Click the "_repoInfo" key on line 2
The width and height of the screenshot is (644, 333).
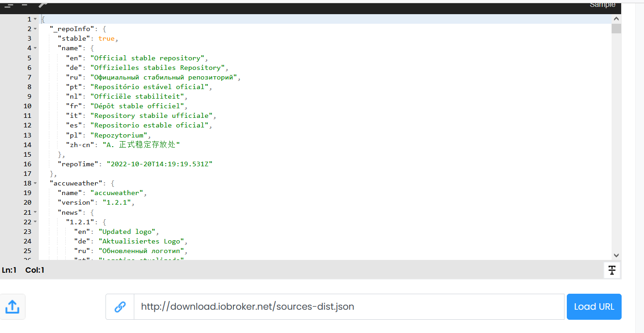[x=72, y=29]
